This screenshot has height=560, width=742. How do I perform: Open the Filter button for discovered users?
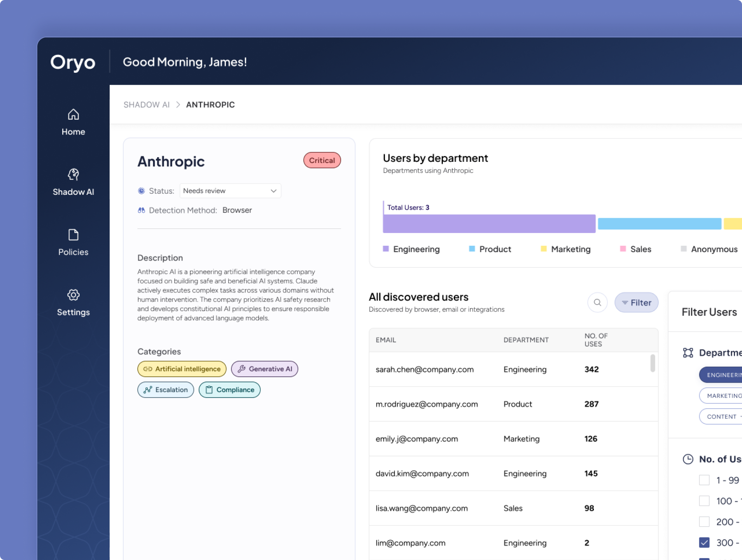point(636,302)
